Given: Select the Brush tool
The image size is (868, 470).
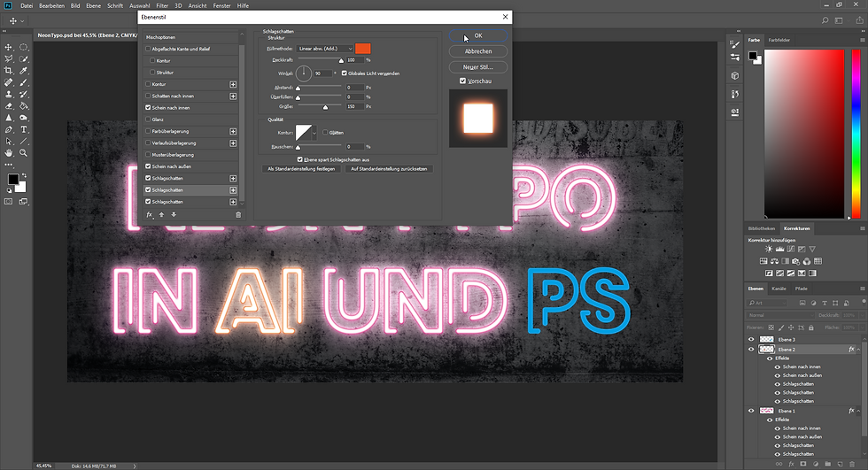Looking at the screenshot, I should tap(24, 82).
